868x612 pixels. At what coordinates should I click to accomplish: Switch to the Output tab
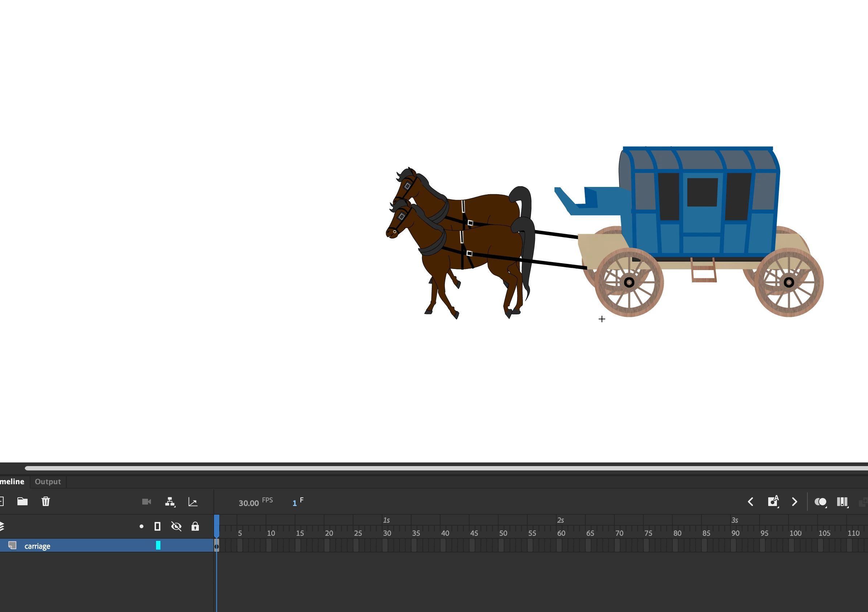click(x=48, y=482)
